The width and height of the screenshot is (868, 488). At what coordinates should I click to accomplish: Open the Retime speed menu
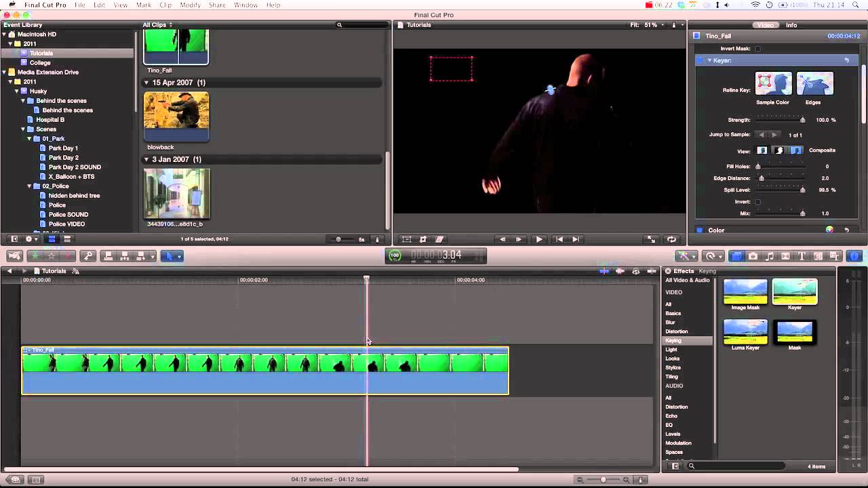coord(713,256)
